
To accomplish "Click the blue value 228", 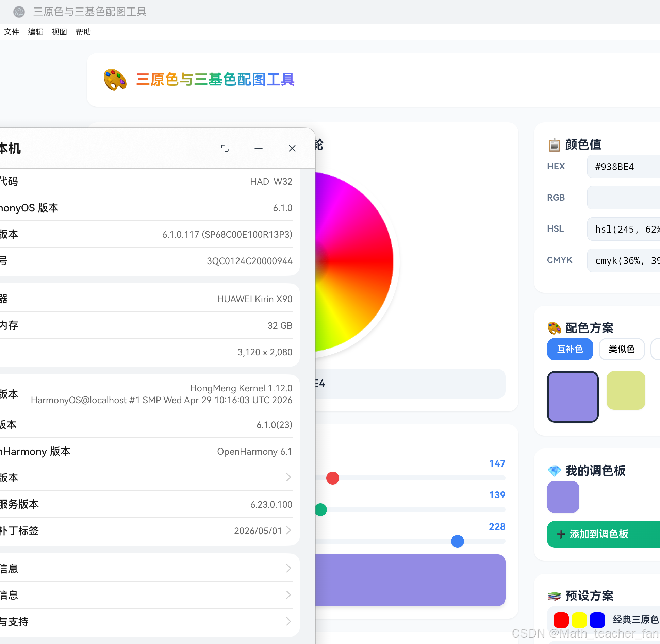I will tap(497, 527).
